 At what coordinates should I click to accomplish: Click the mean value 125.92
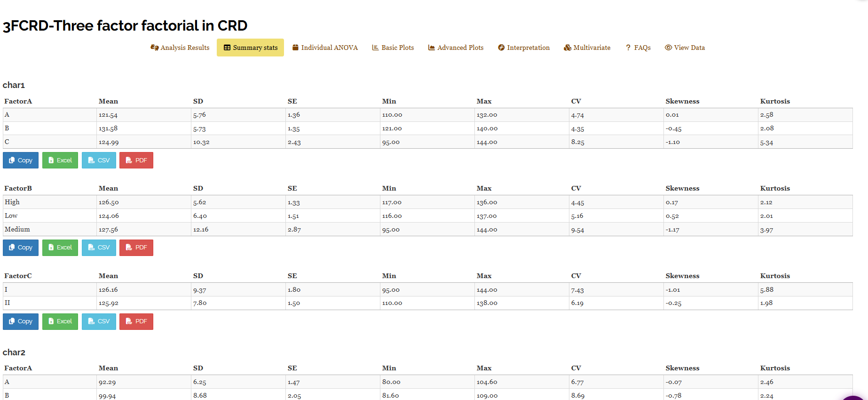pos(109,303)
